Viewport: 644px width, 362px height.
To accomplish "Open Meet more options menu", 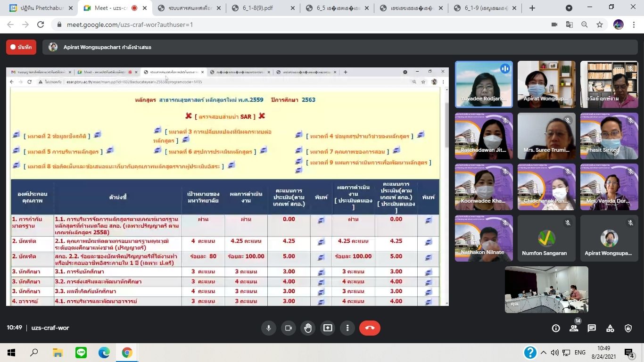I will tap(347, 328).
